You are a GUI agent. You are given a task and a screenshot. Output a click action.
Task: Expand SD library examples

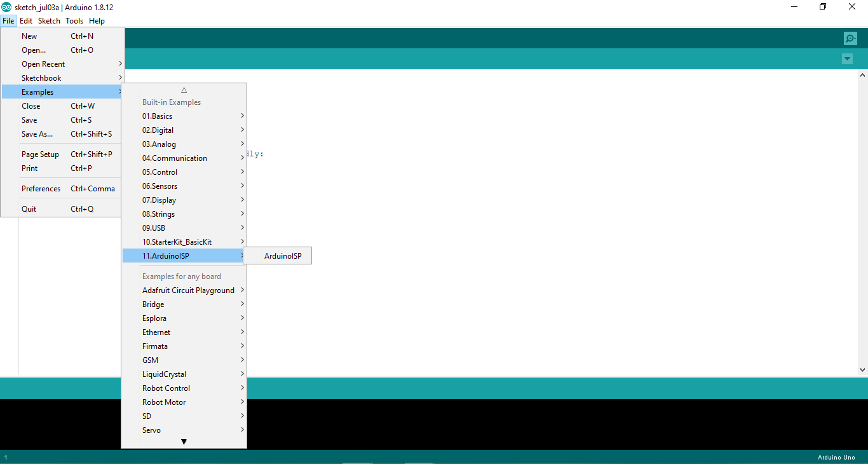[184, 416]
